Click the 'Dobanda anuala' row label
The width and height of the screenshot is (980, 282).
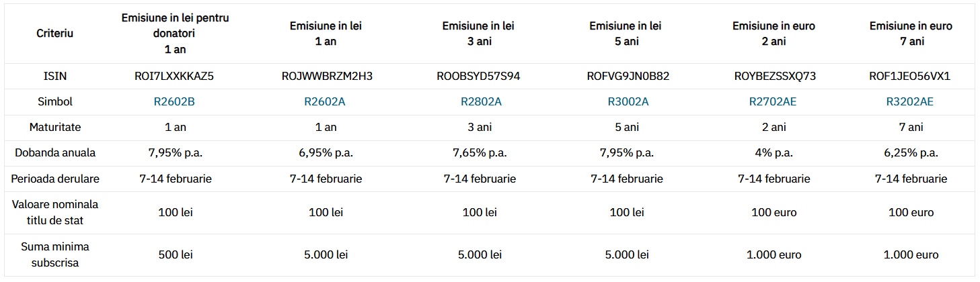pos(55,153)
